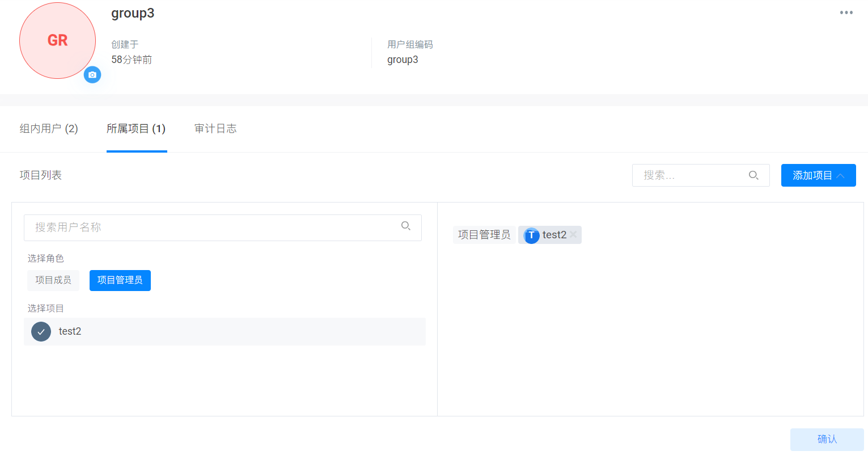The width and height of the screenshot is (868, 455).
Task: Uncheck the checkmark circle beside test2
Action: pos(41,331)
